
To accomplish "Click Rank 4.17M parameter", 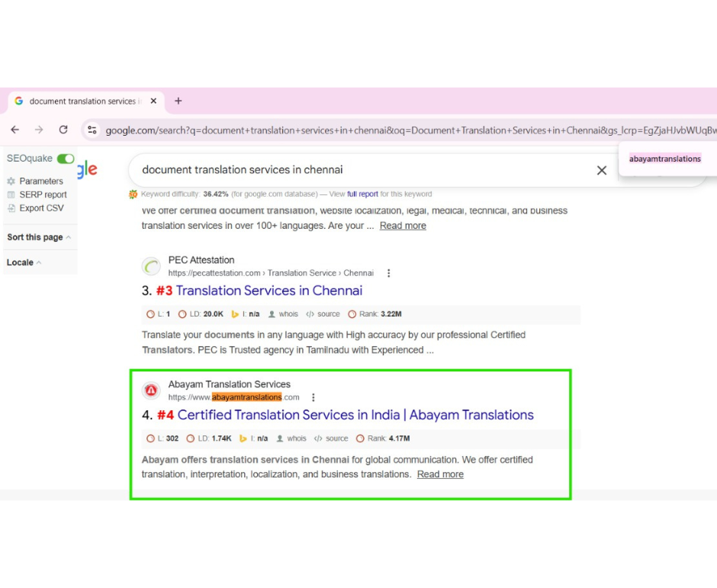I will [x=383, y=439].
